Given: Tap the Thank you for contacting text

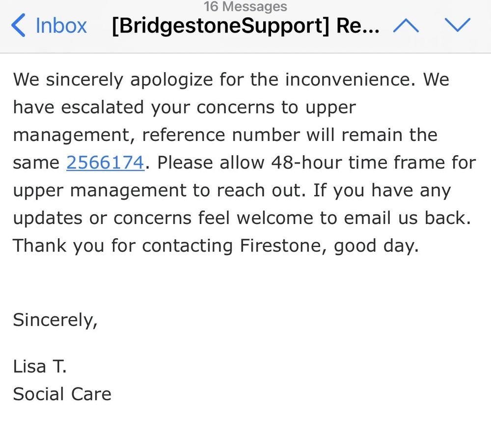Looking at the screenshot, I should pyautogui.click(x=123, y=246).
